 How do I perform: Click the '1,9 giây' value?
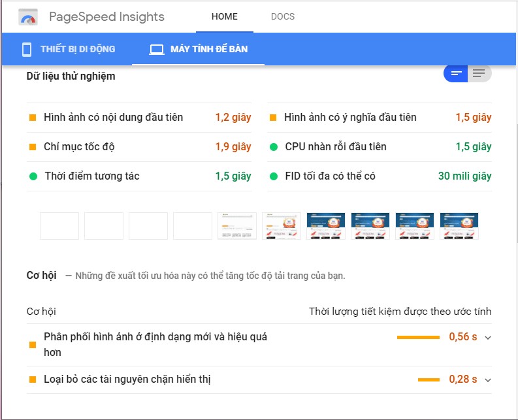[233, 147]
